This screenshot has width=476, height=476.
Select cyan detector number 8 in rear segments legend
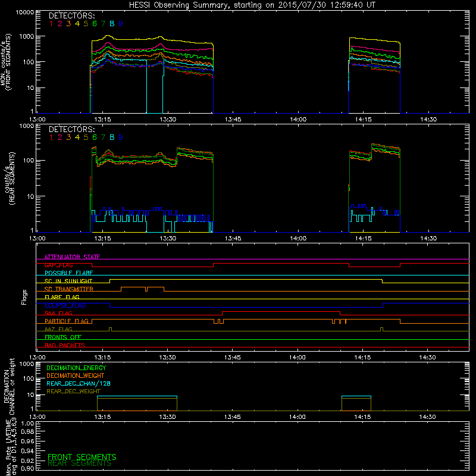pyautogui.click(x=112, y=137)
